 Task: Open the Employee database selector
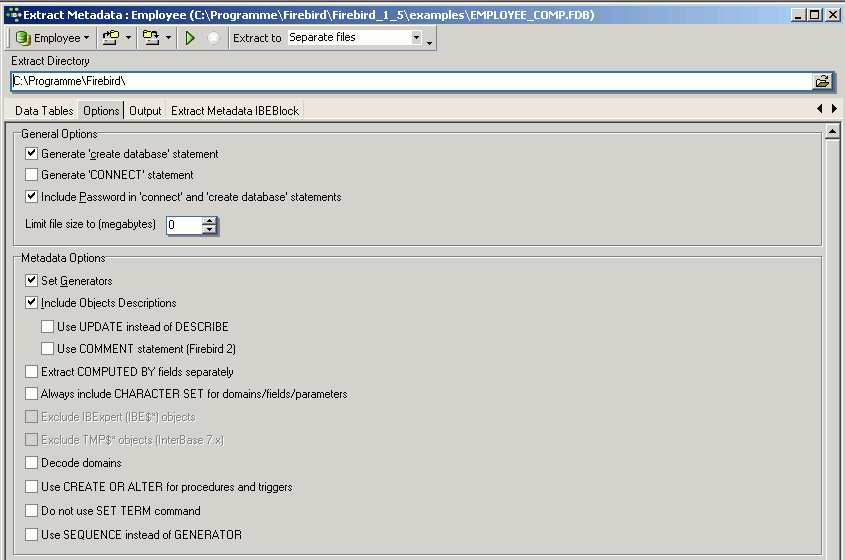(52, 38)
